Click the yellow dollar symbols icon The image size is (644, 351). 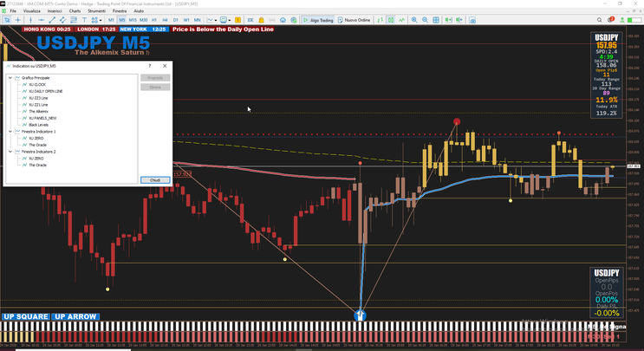237,20
